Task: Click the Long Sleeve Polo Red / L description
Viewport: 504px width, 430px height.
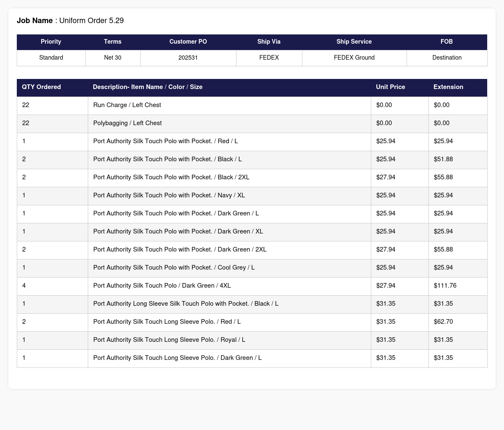Action: [x=167, y=322]
